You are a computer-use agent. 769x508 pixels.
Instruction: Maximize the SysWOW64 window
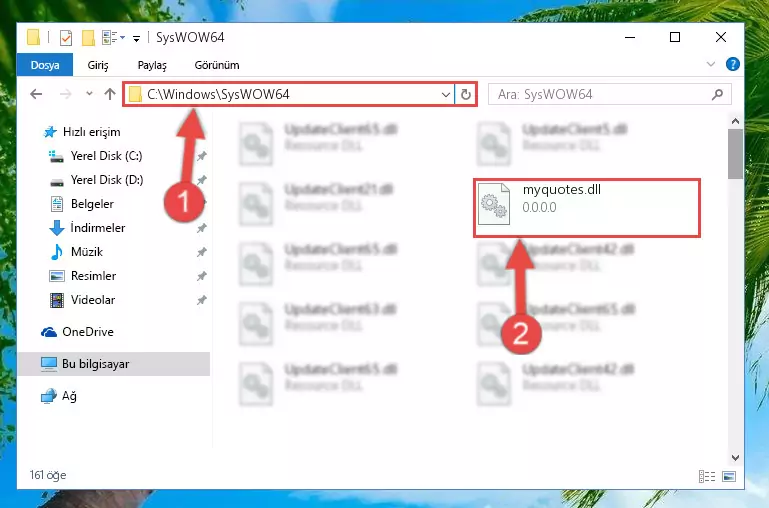675,37
